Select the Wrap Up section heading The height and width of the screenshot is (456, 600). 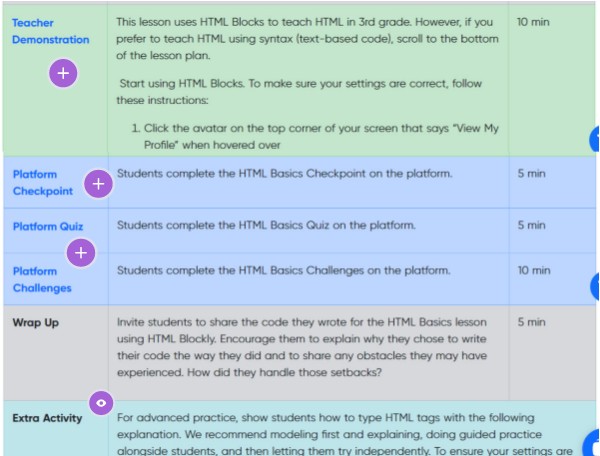pos(35,323)
